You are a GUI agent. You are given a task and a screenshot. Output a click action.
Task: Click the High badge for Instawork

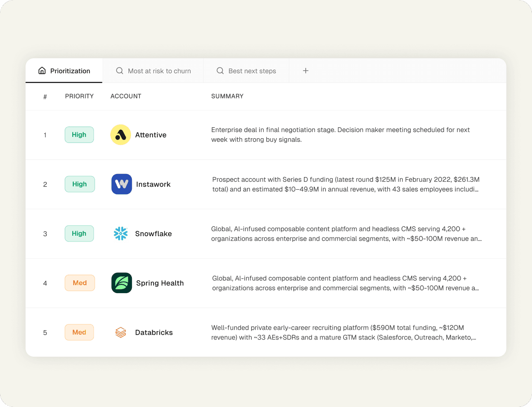(80, 184)
